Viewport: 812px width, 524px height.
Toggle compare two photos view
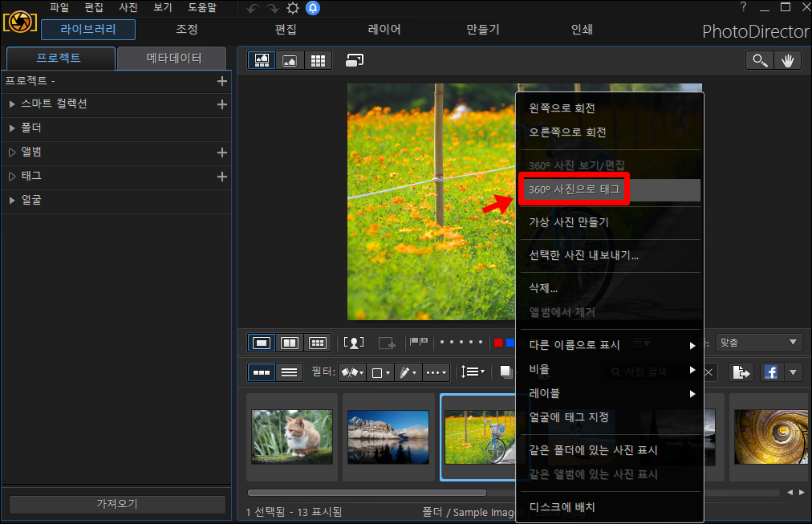pyautogui.click(x=289, y=343)
